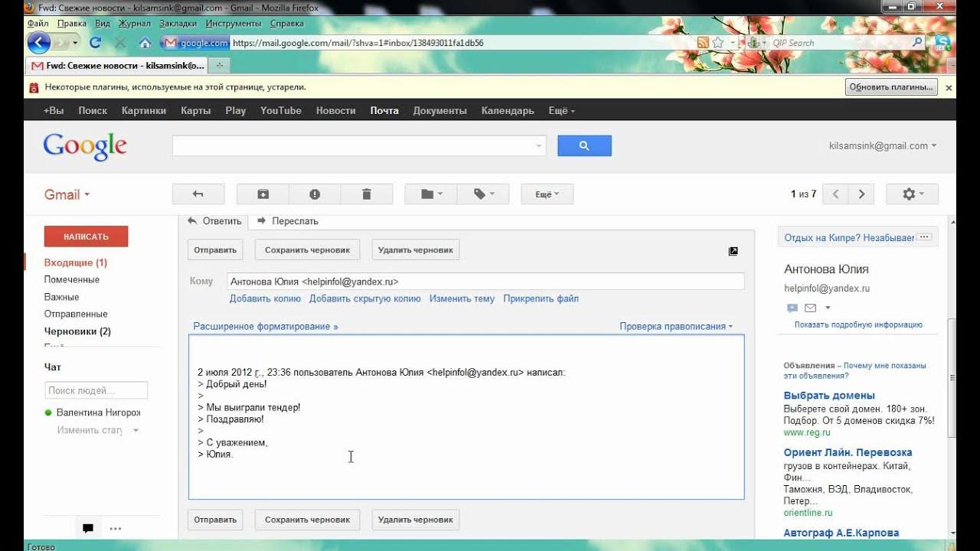Click the email envelope icon under Антонова Юлия
The width and height of the screenshot is (980, 551).
(x=810, y=308)
